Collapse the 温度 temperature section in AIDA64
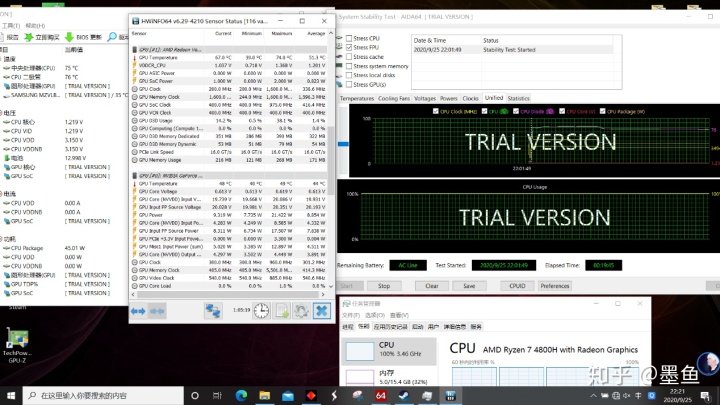Screen dimensions: 720x405 (x=1, y=59)
